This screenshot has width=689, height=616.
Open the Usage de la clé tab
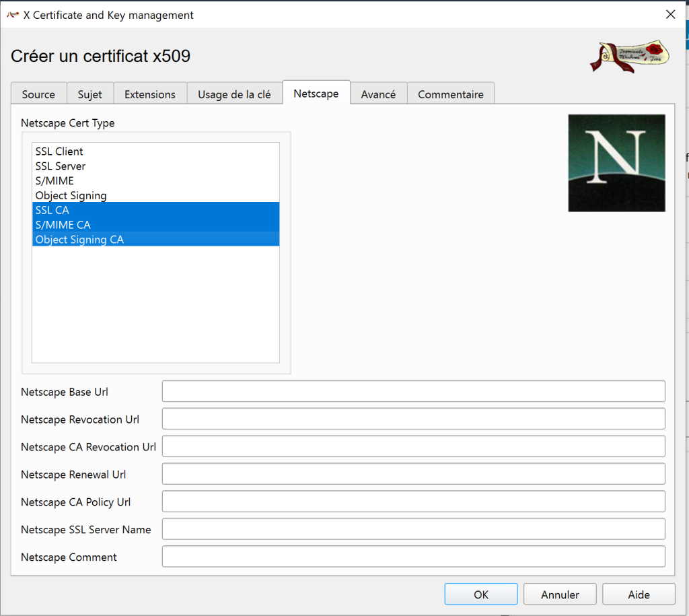(234, 94)
